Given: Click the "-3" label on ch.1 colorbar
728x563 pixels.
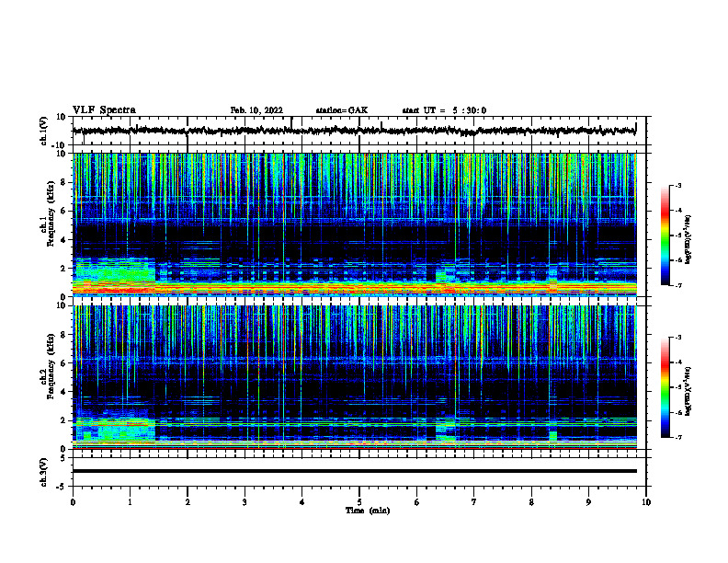Looking at the screenshot, I should coord(678,185).
